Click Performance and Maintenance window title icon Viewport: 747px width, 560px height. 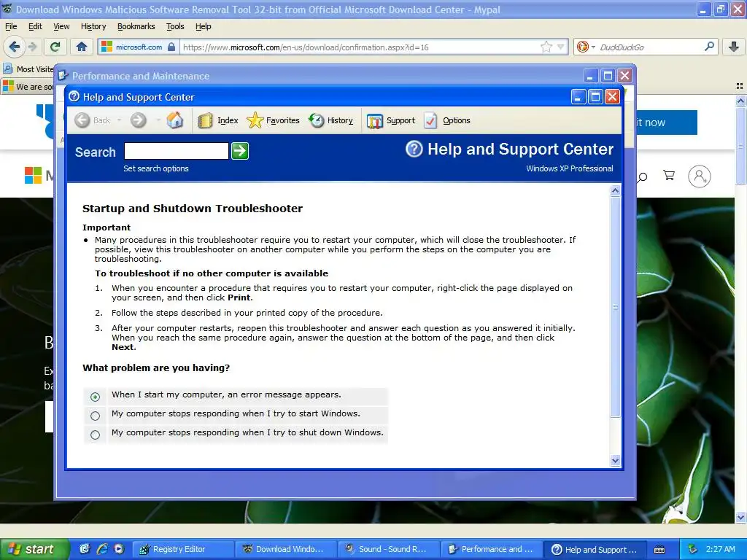(x=63, y=76)
